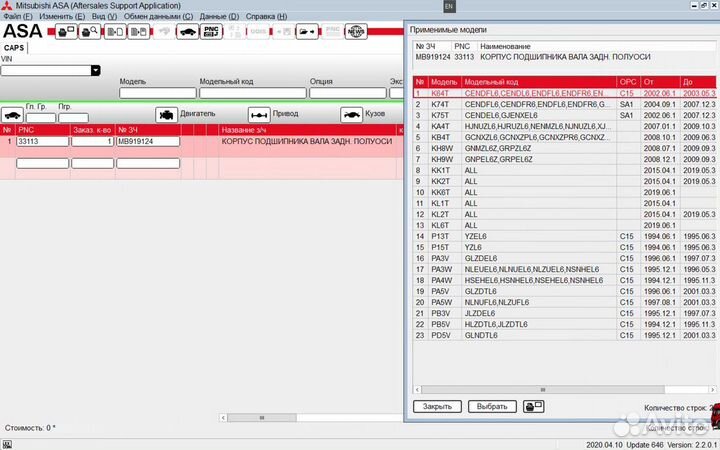Click the Выбрать button
Viewport: 720px width, 450px height.
click(x=492, y=406)
